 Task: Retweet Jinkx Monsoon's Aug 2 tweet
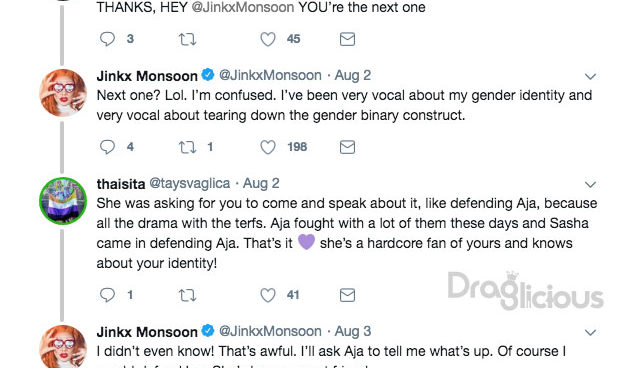[x=188, y=147]
